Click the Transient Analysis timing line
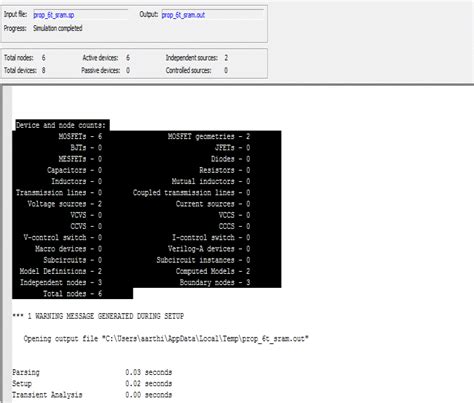 [92, 395]
